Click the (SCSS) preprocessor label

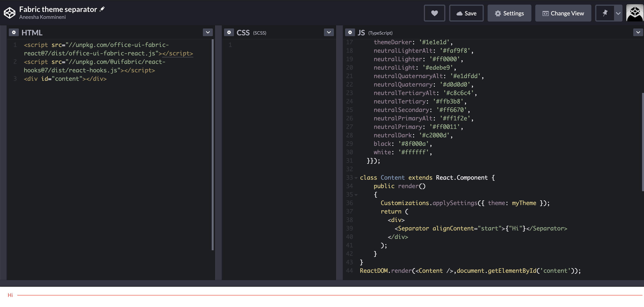click(x=260, y=33)
